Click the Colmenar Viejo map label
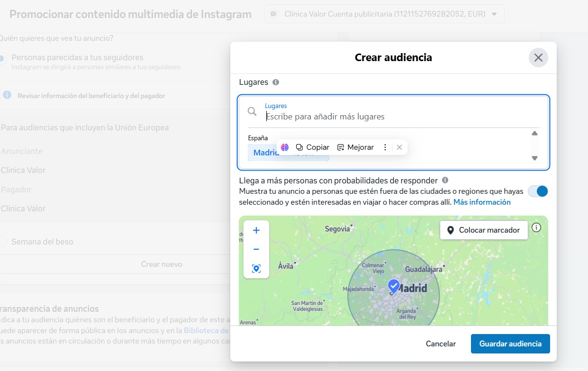Viewport: 588px width, 371px height. coord(373,268)
